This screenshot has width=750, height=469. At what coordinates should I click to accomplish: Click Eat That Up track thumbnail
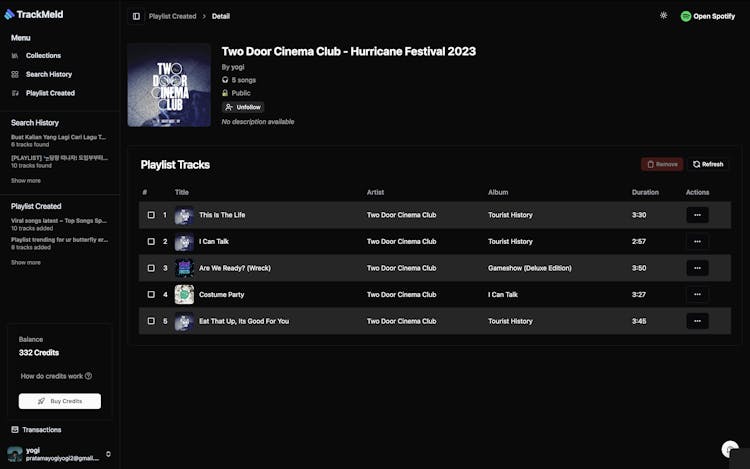coord(184,321)
